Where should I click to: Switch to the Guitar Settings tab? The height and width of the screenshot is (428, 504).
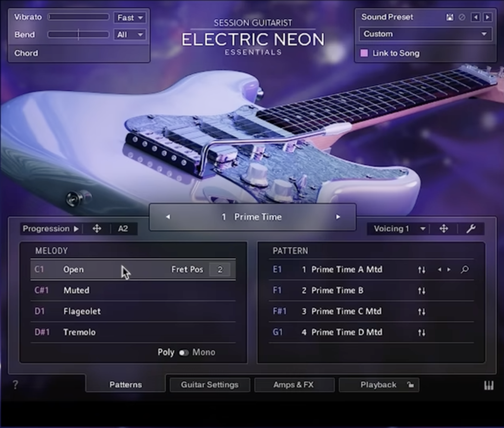(x=210, y=385)
